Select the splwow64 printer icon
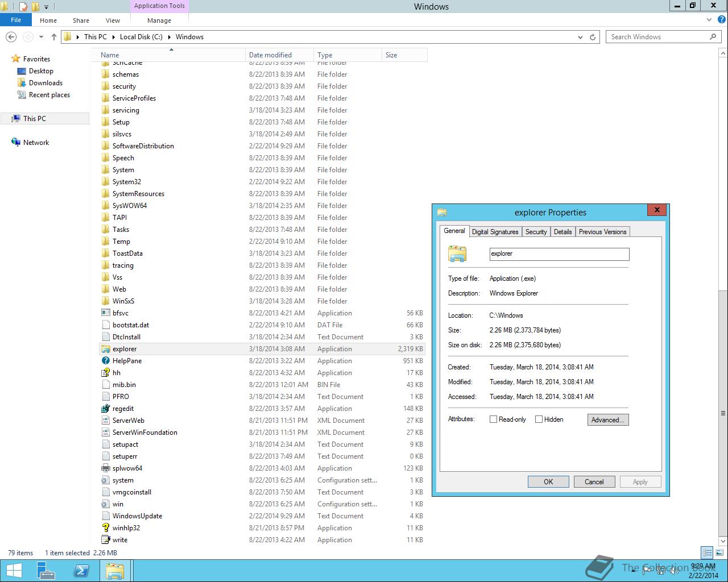The width and height of the screenshot is (728, 582). click(105, 468)
